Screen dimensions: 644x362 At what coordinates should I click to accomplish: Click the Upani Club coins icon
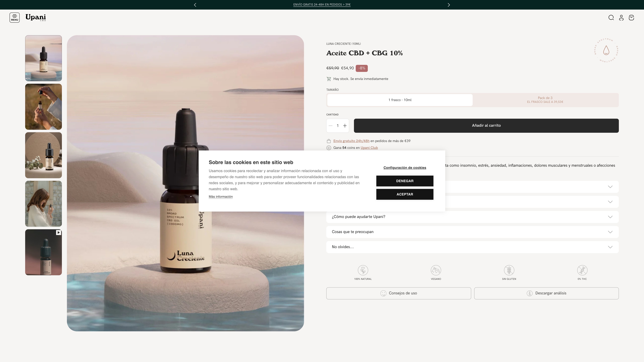click(329, 148)
